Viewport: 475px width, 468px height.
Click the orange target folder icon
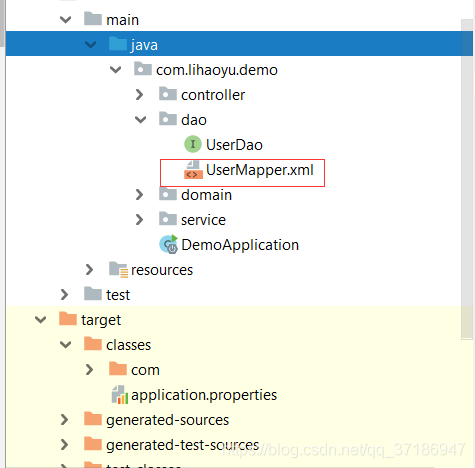click(x=68, y=319)
